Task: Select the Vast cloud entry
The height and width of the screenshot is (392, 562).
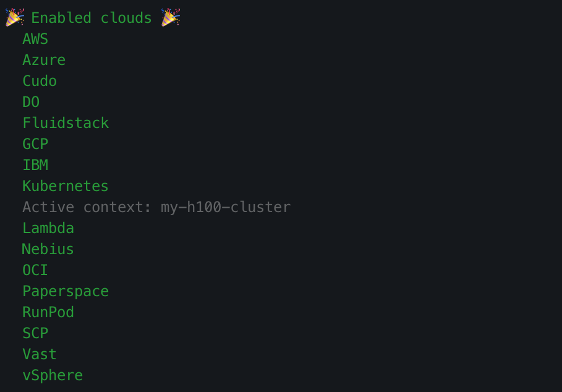Action: 40,354
